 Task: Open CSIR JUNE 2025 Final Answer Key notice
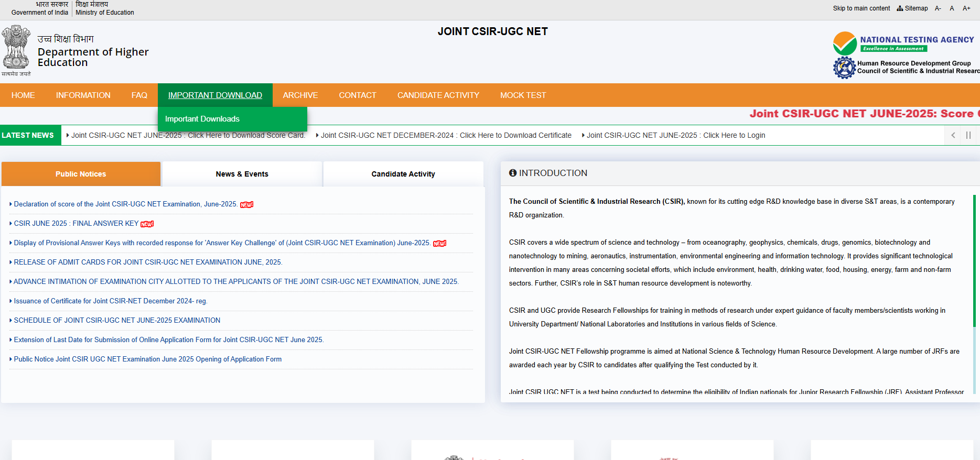(x=76, y=224)
